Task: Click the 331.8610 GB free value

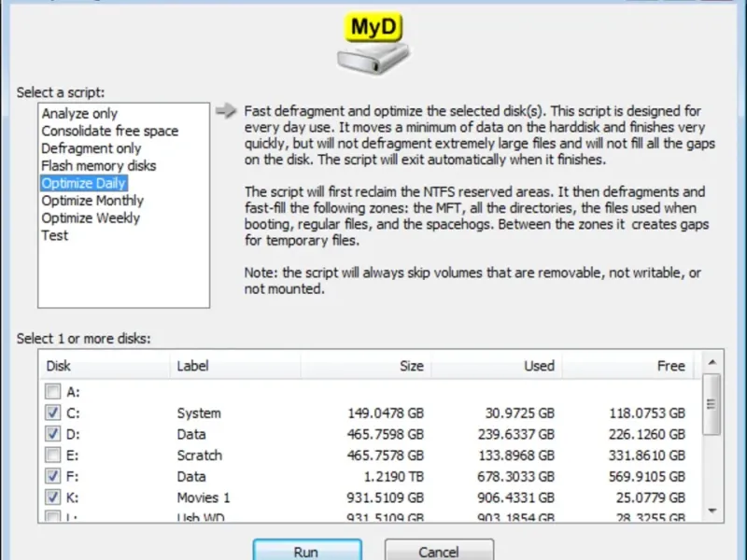Action: (x=647, y=455)
